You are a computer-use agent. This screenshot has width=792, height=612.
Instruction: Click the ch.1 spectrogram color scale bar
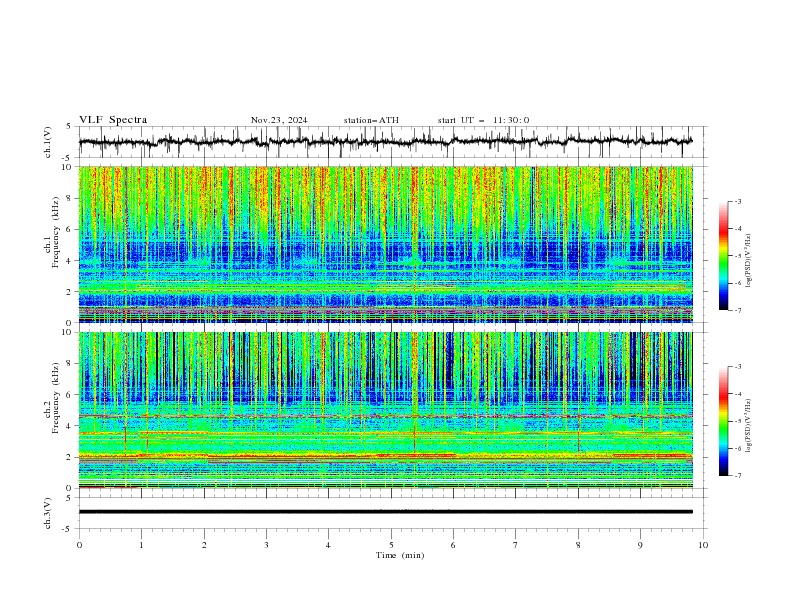click(723, 256)
